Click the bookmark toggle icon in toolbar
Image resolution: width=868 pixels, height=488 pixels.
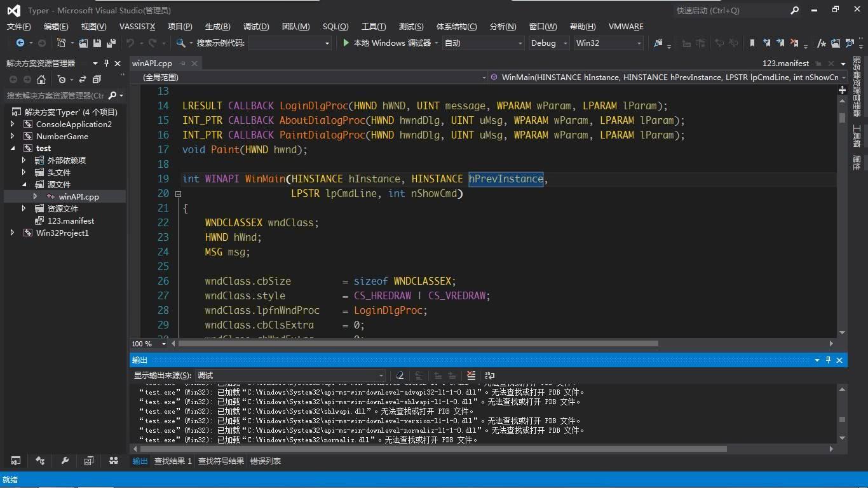click(x=752, y=43)
